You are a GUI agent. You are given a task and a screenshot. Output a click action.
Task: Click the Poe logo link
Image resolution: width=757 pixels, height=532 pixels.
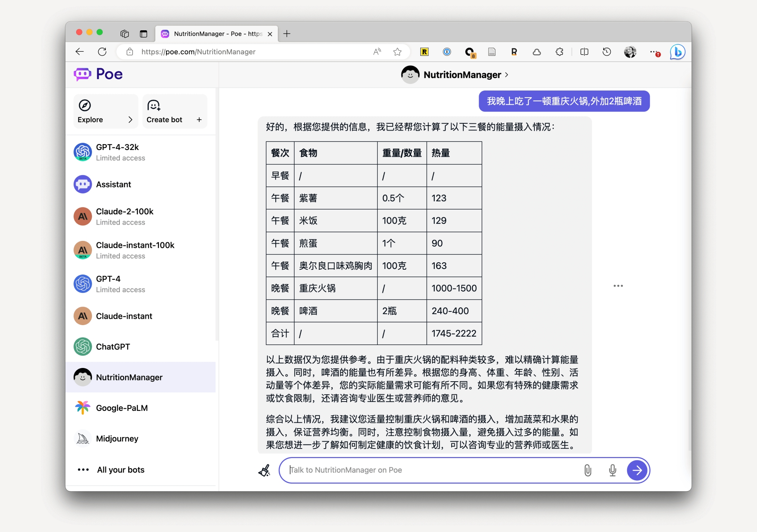point(98,74)
